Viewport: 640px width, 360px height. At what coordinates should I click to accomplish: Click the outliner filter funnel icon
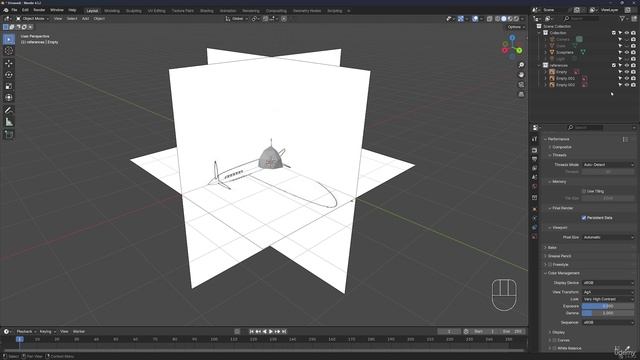[622, 19]
